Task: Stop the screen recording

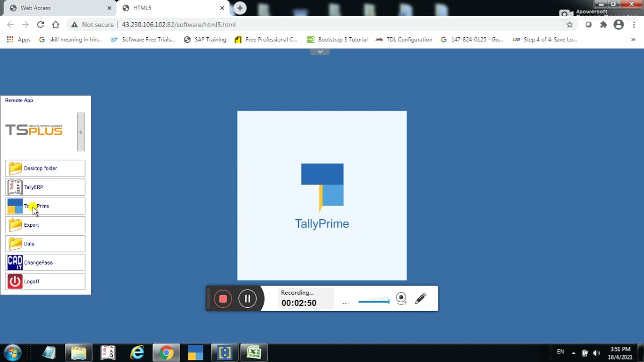Action: tap(223, 299)
